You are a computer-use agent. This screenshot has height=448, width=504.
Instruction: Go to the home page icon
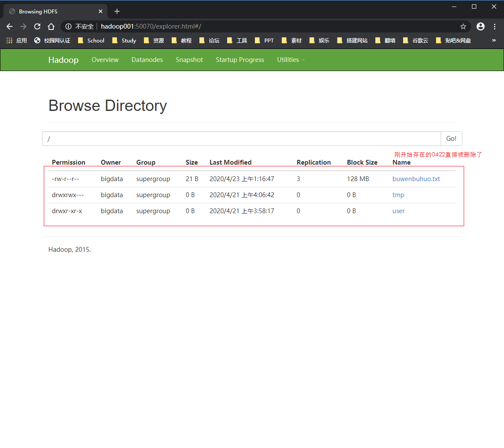pos(51,27)
